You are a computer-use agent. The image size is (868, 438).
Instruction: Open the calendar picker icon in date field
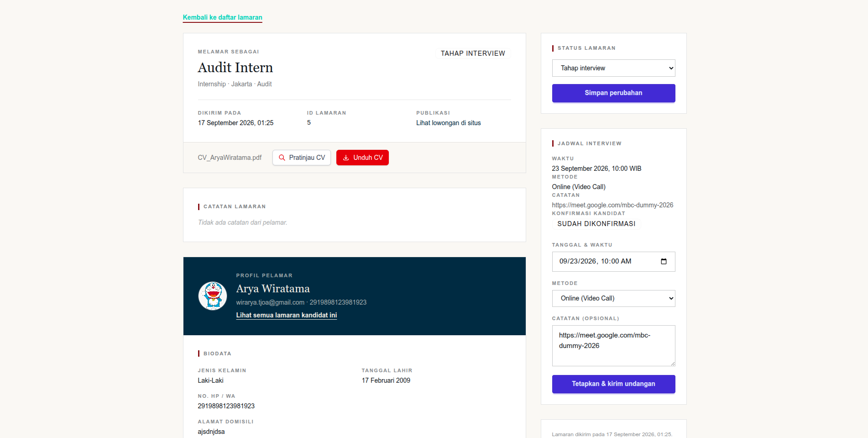pyautogui.click(x=664, y=261)
